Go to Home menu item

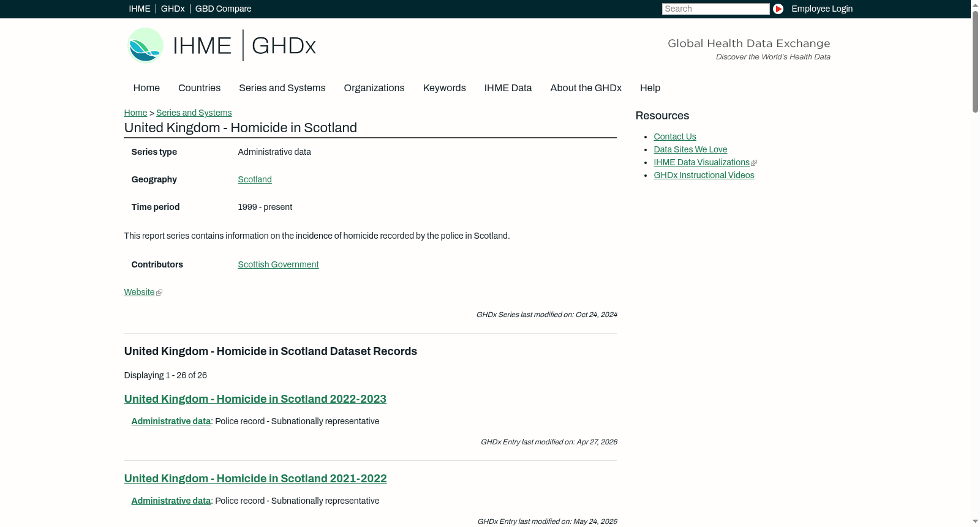(146, 88)
